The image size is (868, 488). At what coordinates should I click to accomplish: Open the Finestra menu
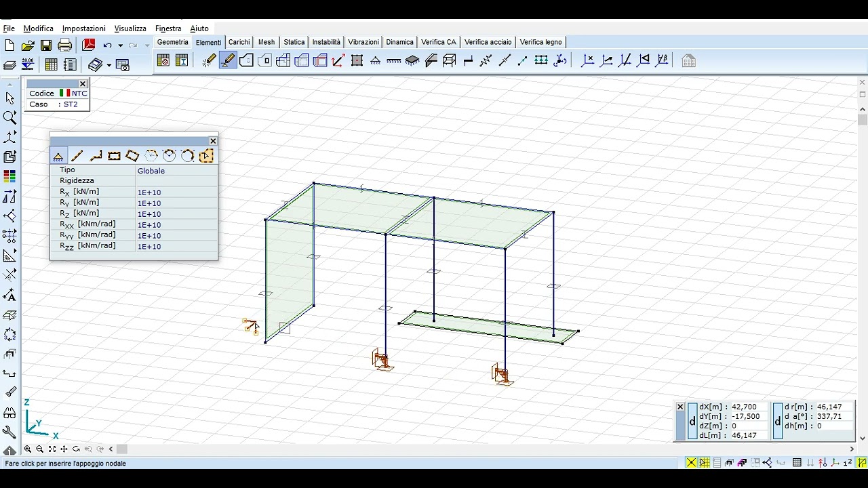click(168, 28)
